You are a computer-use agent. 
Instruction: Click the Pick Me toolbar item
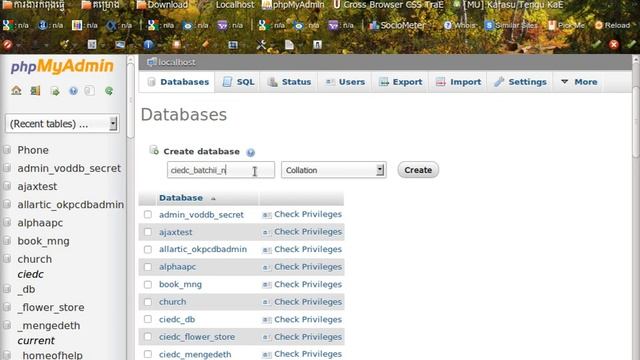pos(566,25)
